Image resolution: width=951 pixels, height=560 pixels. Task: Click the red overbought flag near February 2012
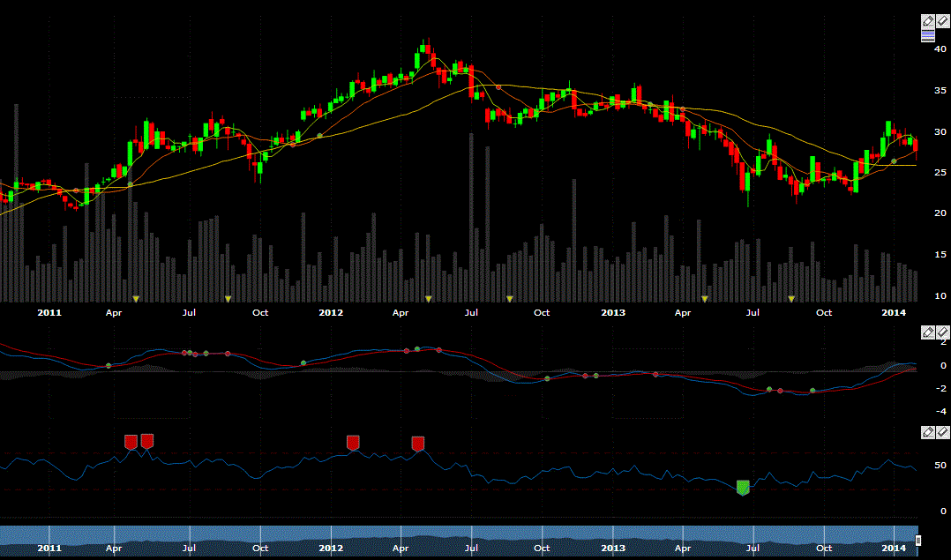[x=353, y=443]
